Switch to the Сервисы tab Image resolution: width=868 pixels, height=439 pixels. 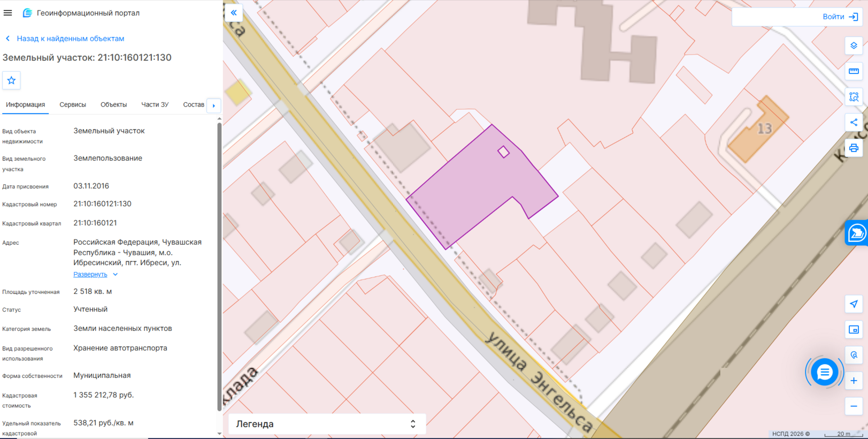coord(73,105)
